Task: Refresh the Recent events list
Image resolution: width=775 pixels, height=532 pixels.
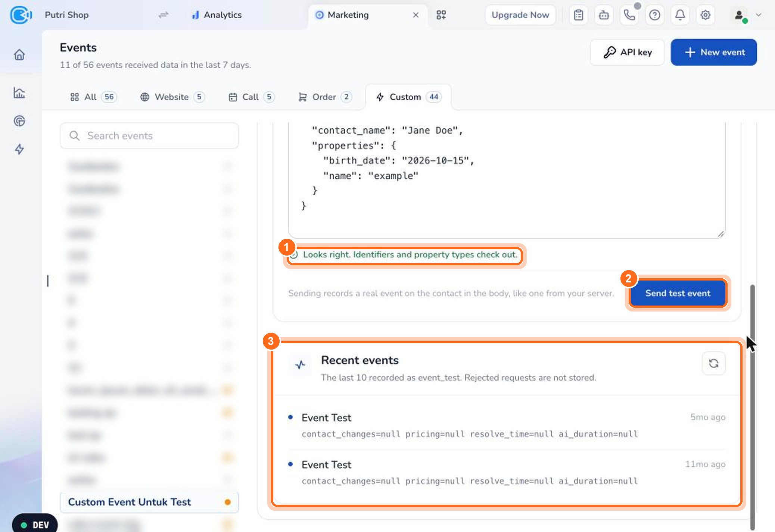Action: coord(714,363)
